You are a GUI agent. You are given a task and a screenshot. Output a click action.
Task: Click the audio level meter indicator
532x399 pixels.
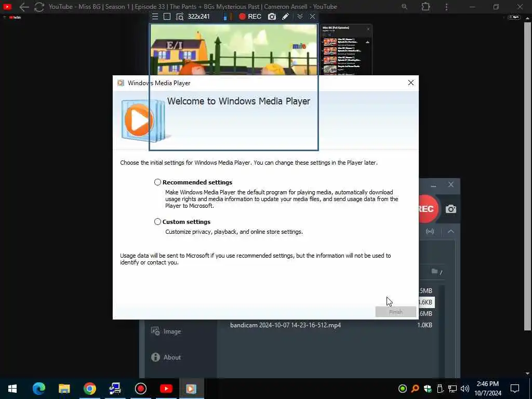click(228, 17)
